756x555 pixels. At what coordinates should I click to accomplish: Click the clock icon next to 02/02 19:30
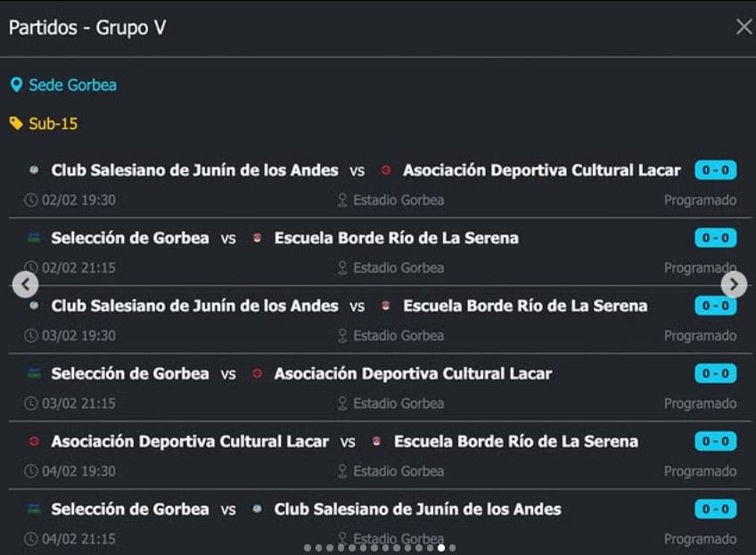pyautogui.click(x=31, y=200)
